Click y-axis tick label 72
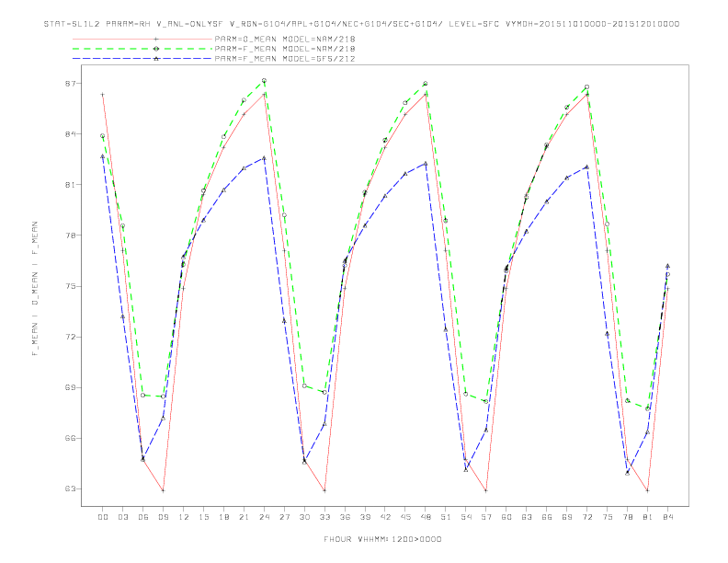This screenshot has width=728, height=563. [71, 338]
